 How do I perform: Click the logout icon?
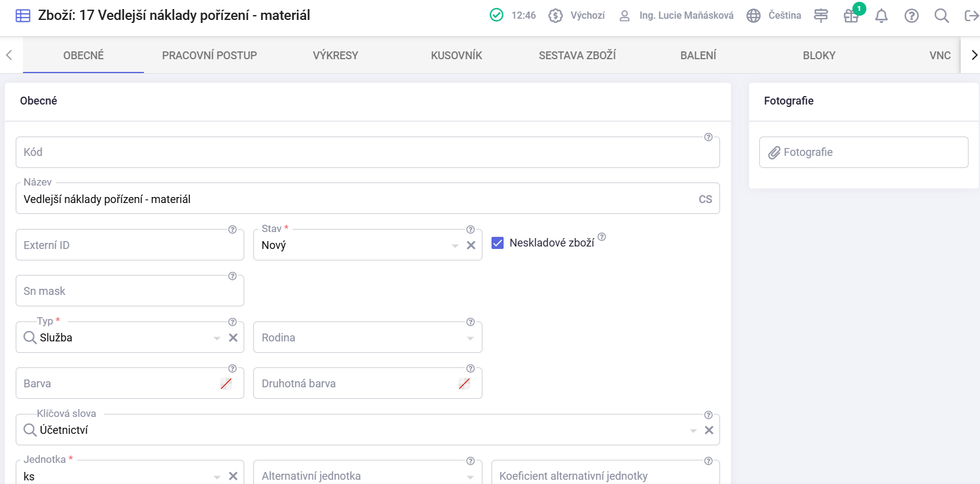(971, 16)
